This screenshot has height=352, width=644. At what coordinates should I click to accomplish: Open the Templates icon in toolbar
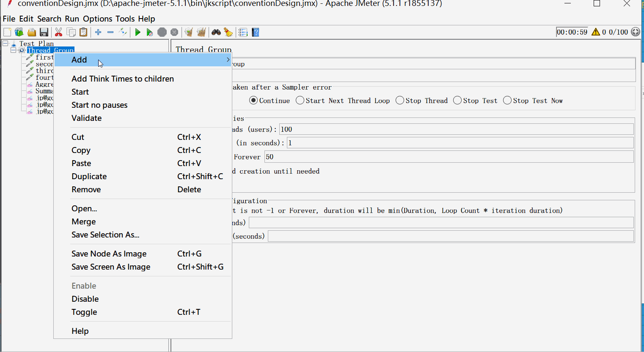(x=19, y=32)
